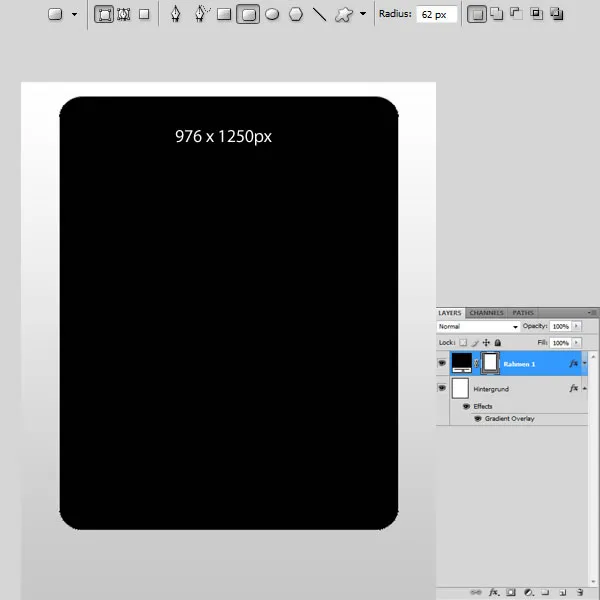Choose Create New Shape Layer option
The width and height of the screenshot is (600, 600).
pyautogui.click(x=477, y=15)
